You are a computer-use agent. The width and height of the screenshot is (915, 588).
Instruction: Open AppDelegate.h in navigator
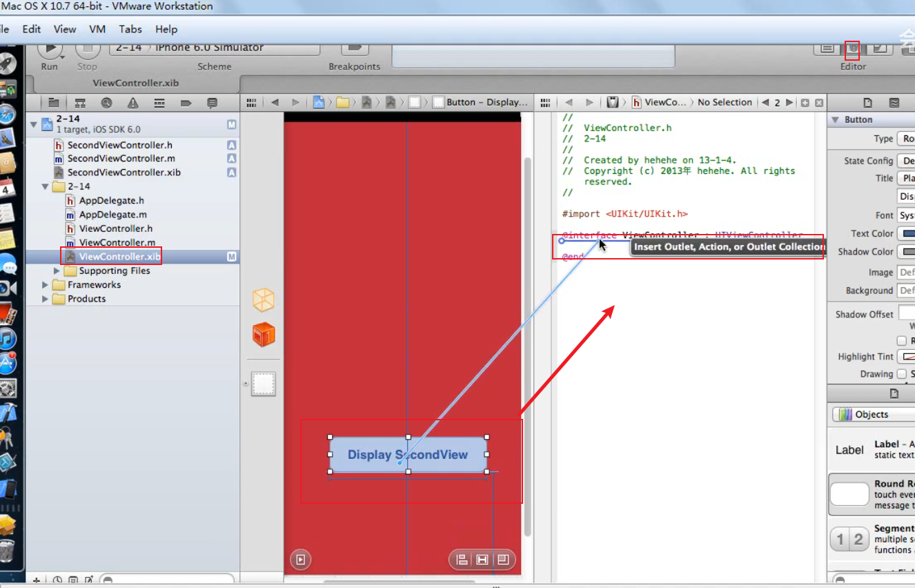click(112, 201)
